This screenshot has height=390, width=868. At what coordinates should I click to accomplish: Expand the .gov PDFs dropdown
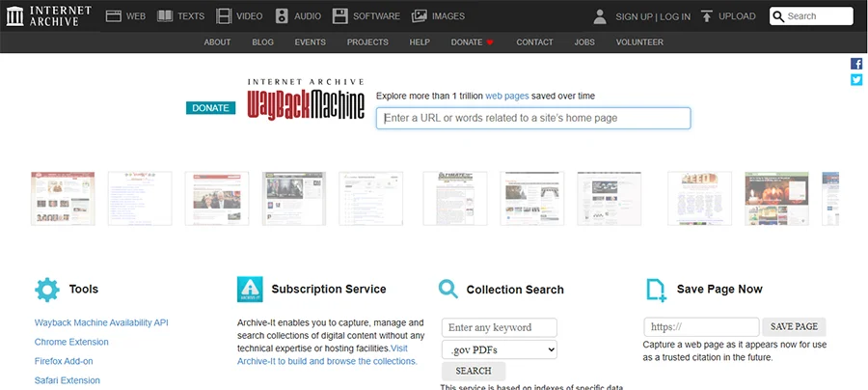[500, 349]
